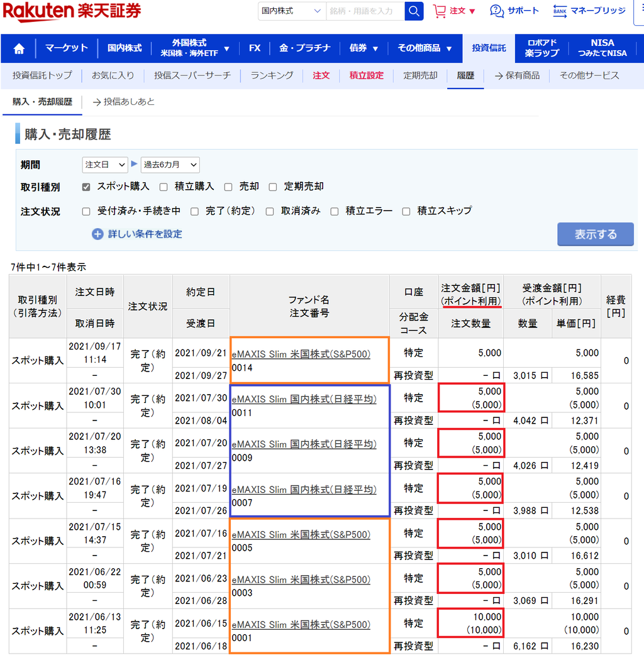Click the 表示する button
644x670 pixels.
(x=595, y=234)
